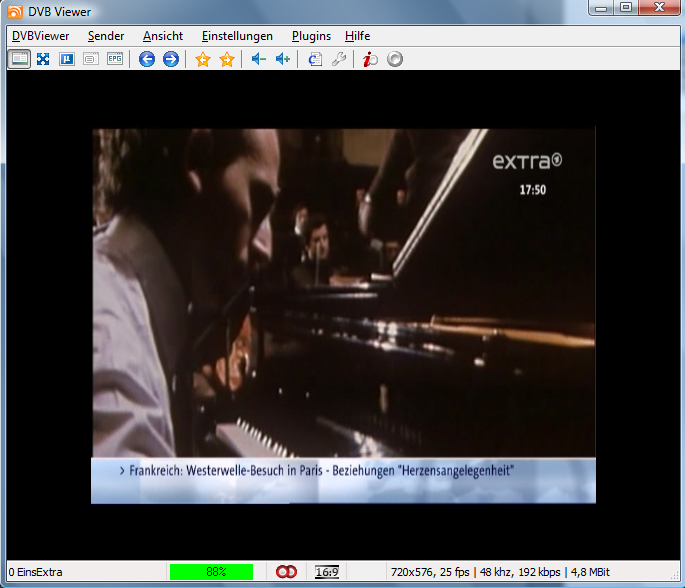The image size is (685, 588).
Task: Go to previous channel with left arrow
Action: [x=147, y=59]
